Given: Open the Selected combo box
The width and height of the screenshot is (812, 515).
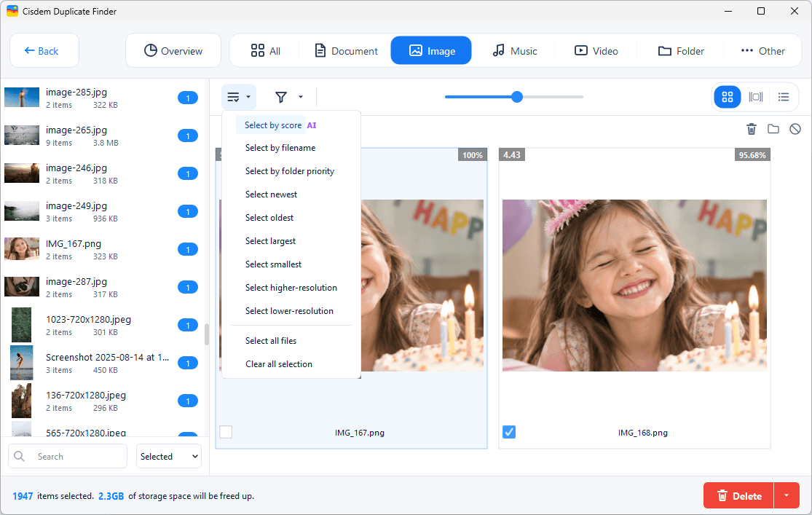Looking at the screenshot, I should click(169, 456).
